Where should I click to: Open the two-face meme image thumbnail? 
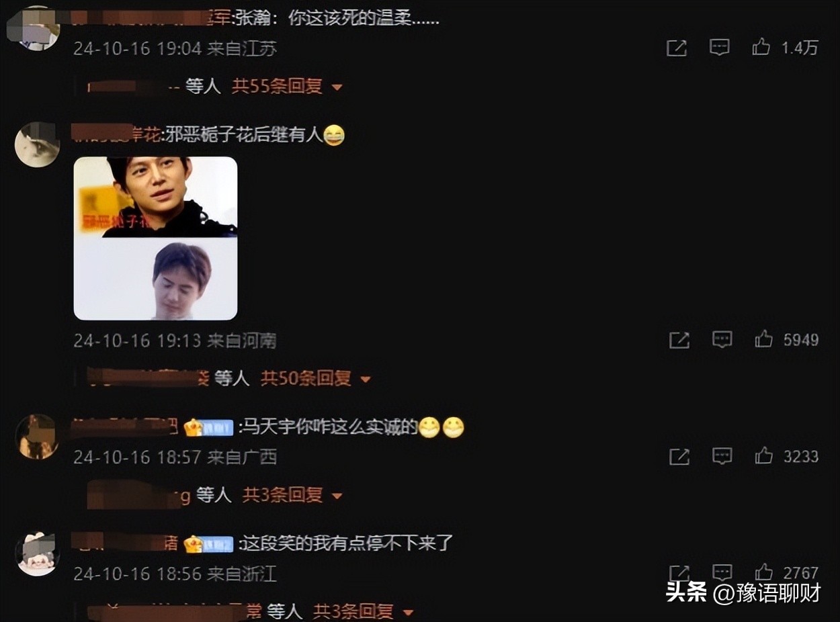[x=155, y=238]
